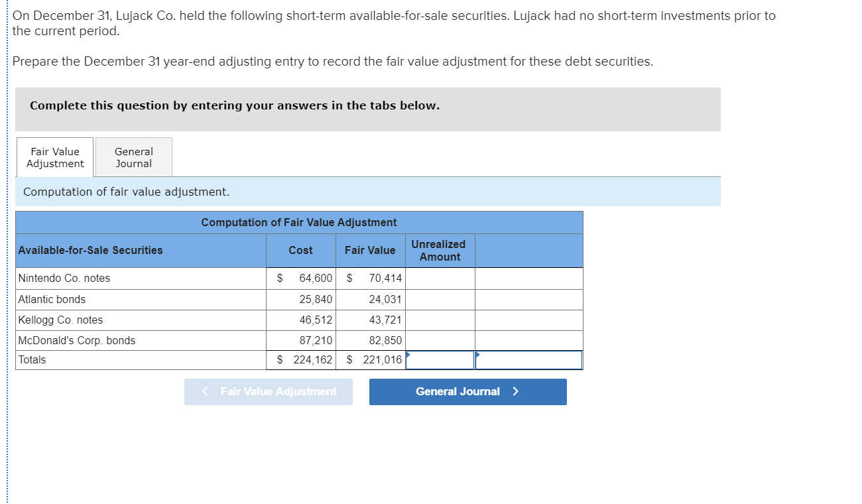862x504 pixels.
Task: Click the Atlantic bonds fair value 24,031
Action: [385, 300]
